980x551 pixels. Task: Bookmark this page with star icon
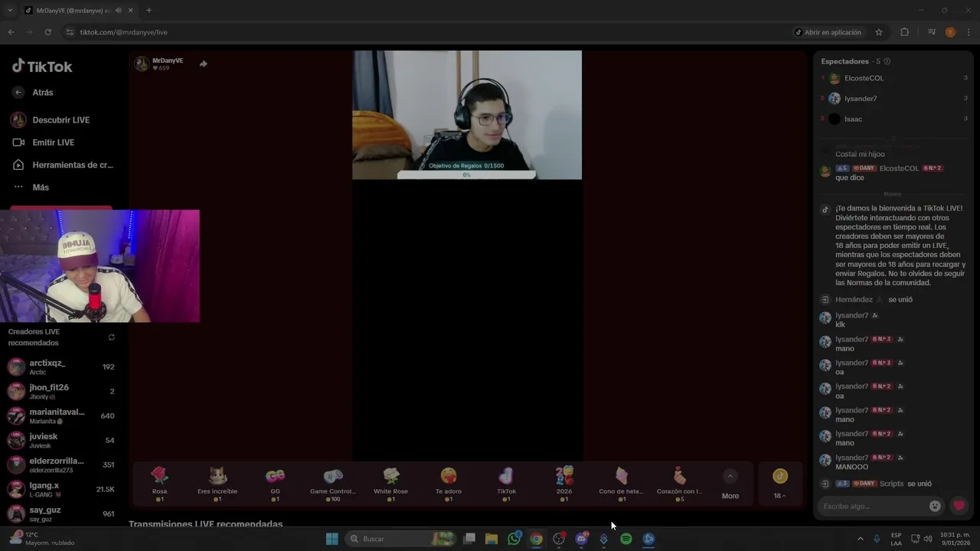point(879,32)
